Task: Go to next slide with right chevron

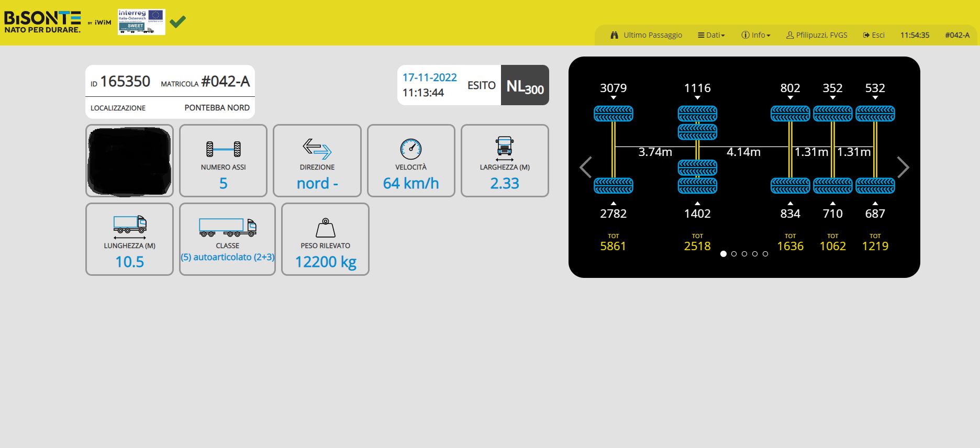Action: click(903, 167)
